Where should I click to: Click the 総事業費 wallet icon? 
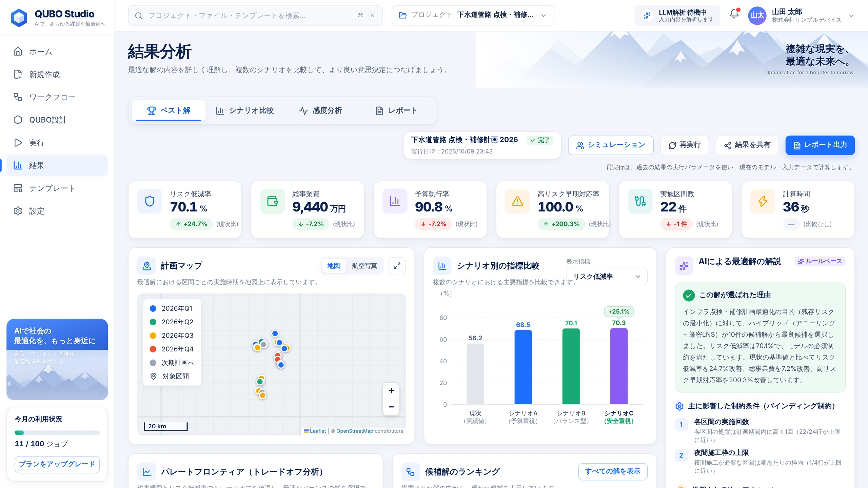click(x=272, y=201)
